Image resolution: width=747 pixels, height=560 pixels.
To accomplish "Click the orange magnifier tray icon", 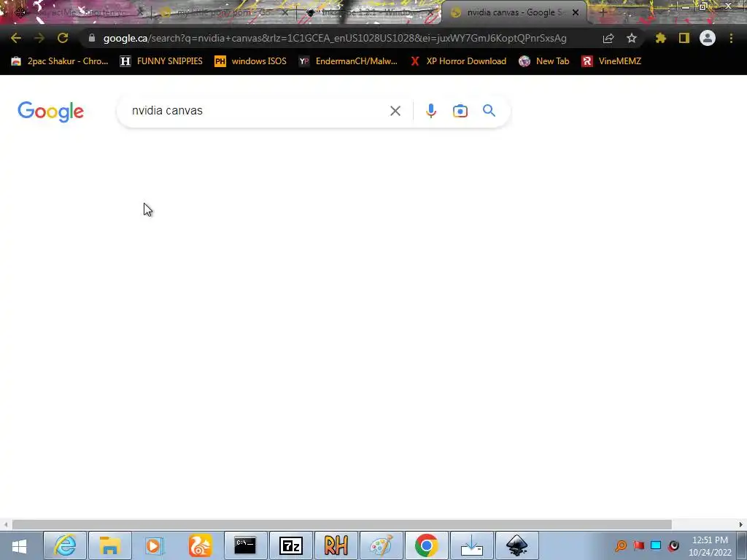I will point(621,545).
